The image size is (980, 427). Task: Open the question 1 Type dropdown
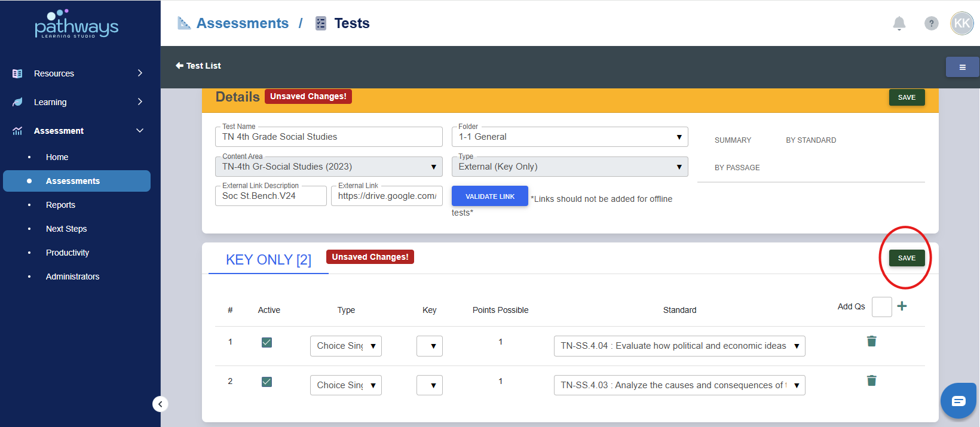(x=345, y=346)
